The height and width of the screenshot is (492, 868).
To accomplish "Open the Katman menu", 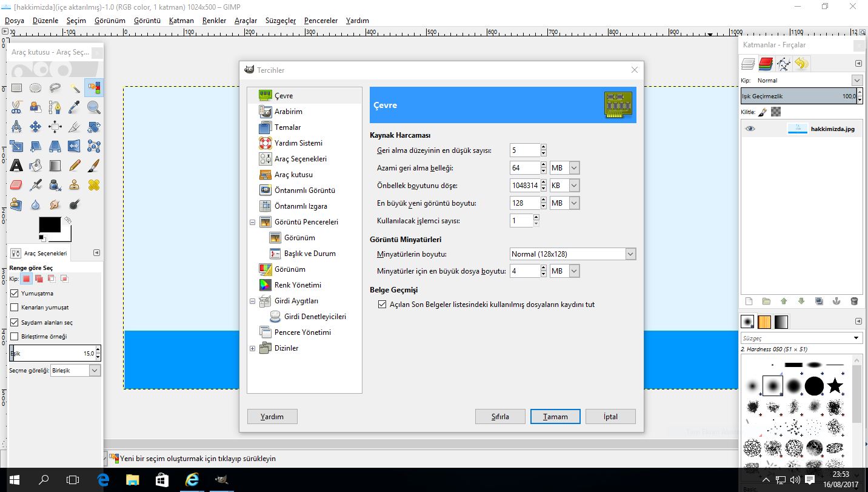I will pyautogui.click(x=181, y=21).
